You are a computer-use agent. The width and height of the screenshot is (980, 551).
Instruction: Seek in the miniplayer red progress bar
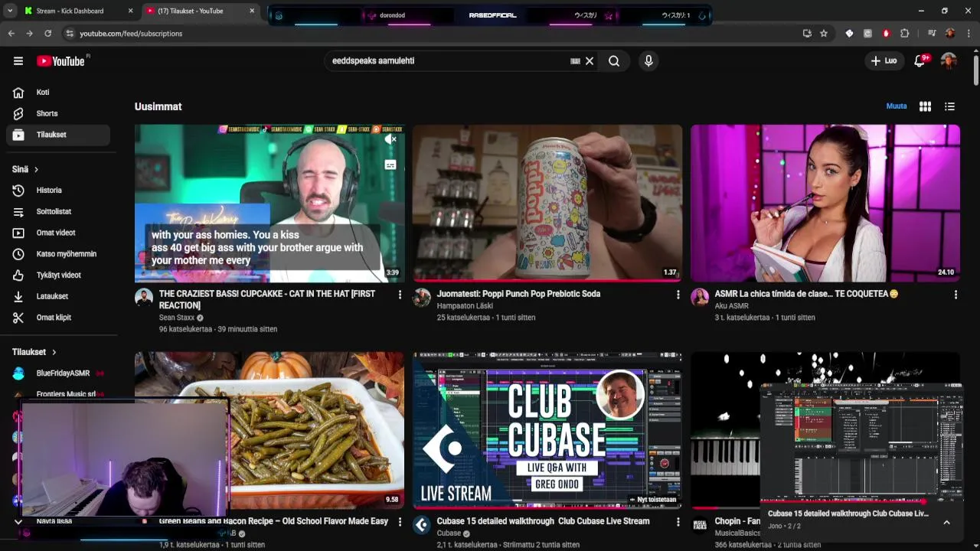click(861, 502)
